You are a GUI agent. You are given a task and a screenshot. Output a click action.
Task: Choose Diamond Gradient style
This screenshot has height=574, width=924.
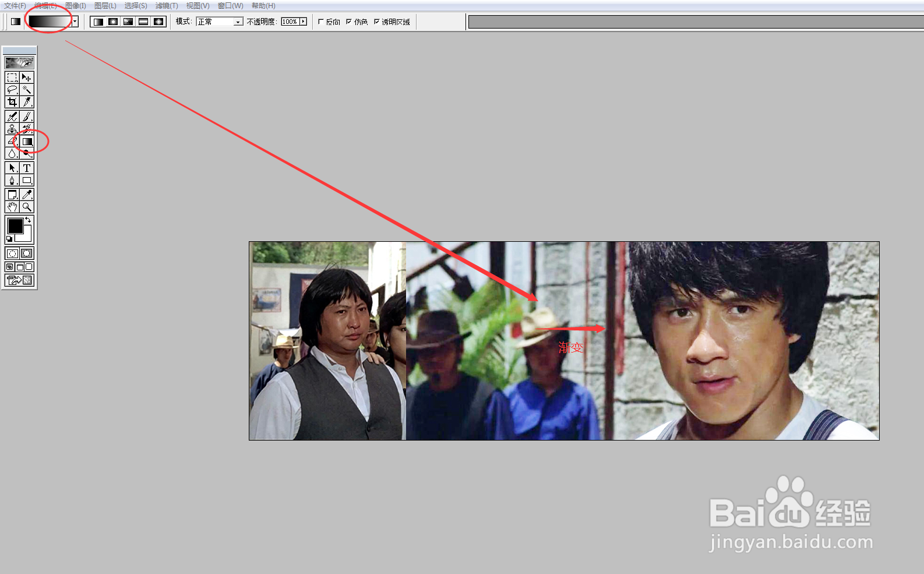(159, 22)
